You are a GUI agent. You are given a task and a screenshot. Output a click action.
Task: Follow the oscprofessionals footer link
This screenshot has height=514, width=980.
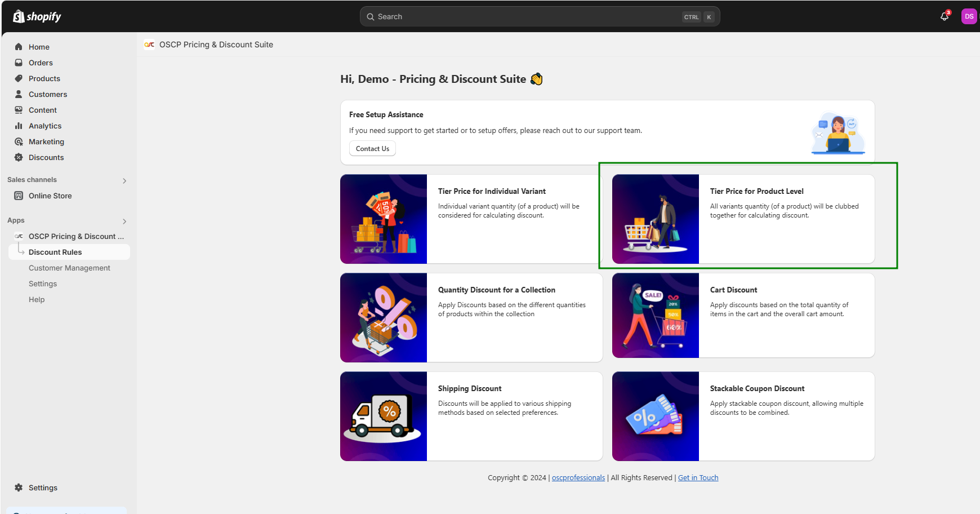578,477
